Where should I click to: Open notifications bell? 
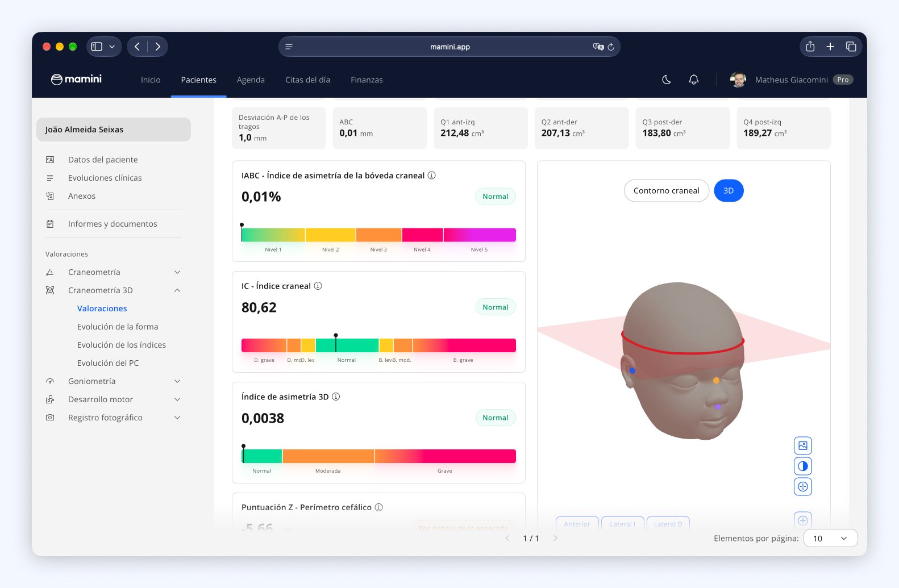[x=694, y=80]
